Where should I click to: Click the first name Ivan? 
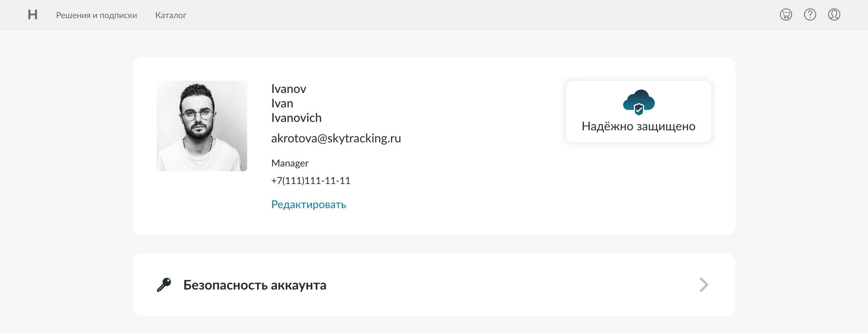click(x=282, y=103)
